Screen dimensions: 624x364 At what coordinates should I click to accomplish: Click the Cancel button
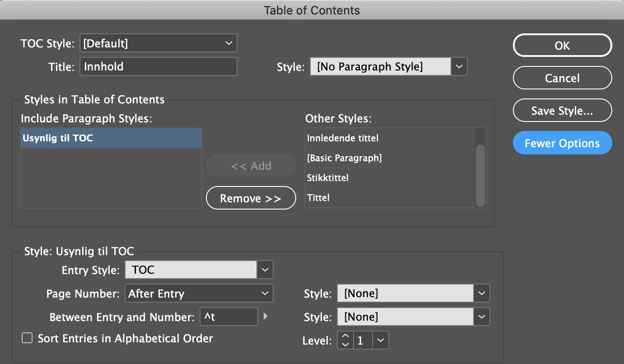pyautogui.click(x=562, y=78)
